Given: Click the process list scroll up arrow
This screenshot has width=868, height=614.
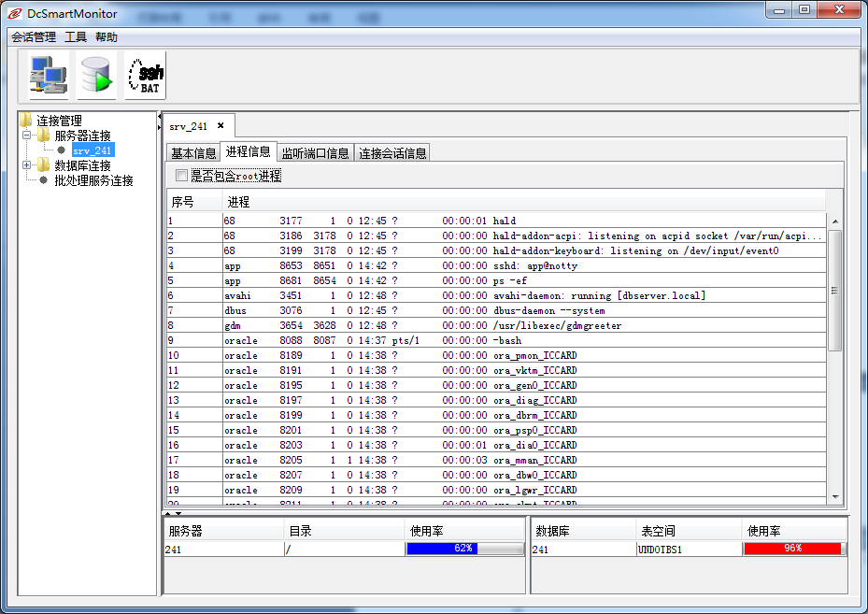Looking at the screenshot, I should pyautogui.click(x=834, y=221).
